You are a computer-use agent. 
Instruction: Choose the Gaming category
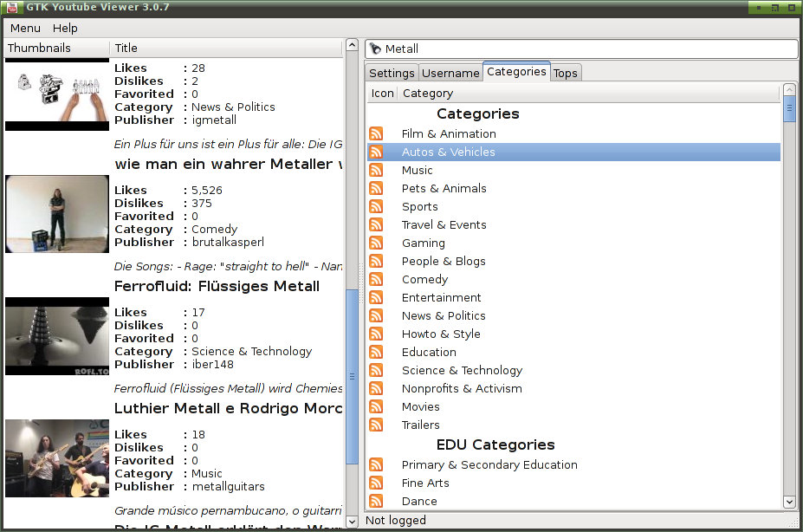pyautogui.click(x=423, y=243)
